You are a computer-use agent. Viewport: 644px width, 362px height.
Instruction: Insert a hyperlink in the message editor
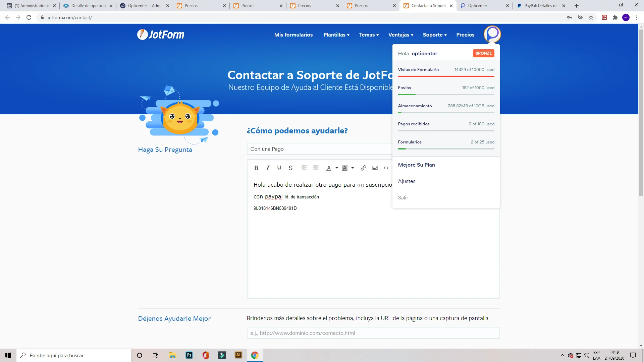[x=363, y=168]
